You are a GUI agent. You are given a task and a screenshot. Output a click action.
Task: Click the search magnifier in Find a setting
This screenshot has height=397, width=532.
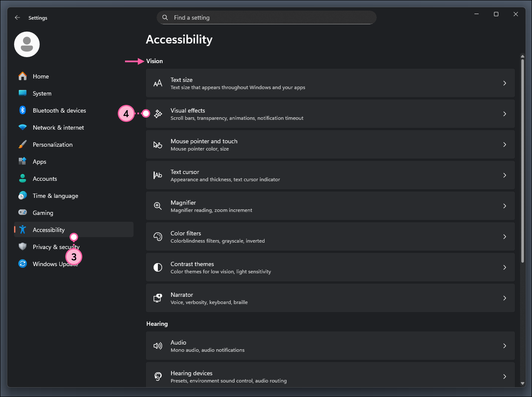165,17
